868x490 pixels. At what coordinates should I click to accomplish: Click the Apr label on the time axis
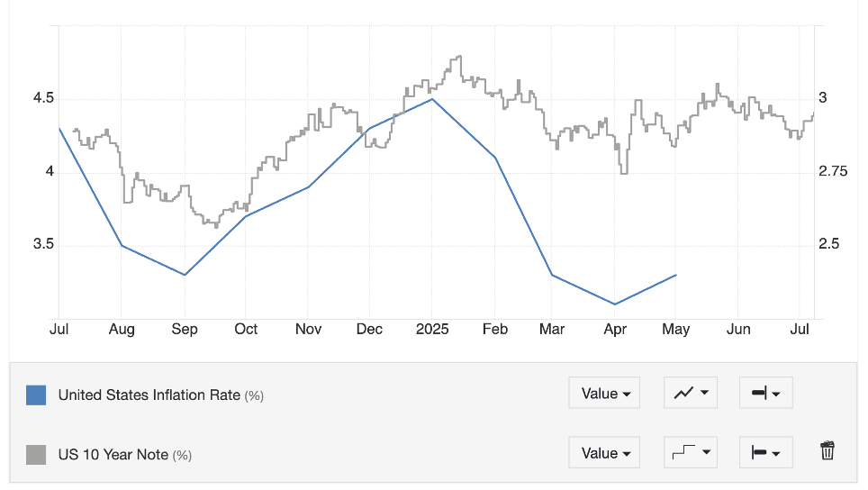pyautogui.click(x=615, y=330)
